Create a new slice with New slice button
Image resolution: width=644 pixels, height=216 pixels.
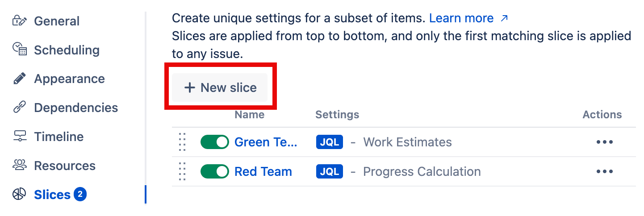pyautogui.click(x=220, y=87)
